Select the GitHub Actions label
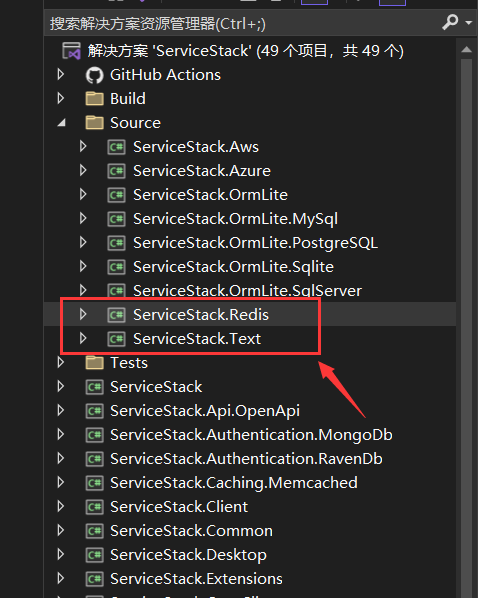The width and height of the screenshot is (478, 598). (x=165, y=75)
